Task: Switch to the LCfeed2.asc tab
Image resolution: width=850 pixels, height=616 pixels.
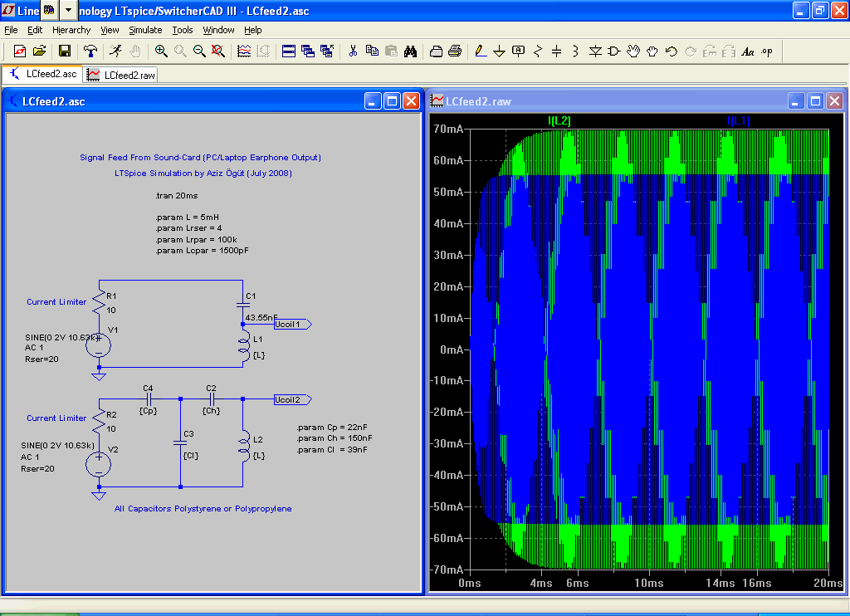Action: (x=43, y=74)
